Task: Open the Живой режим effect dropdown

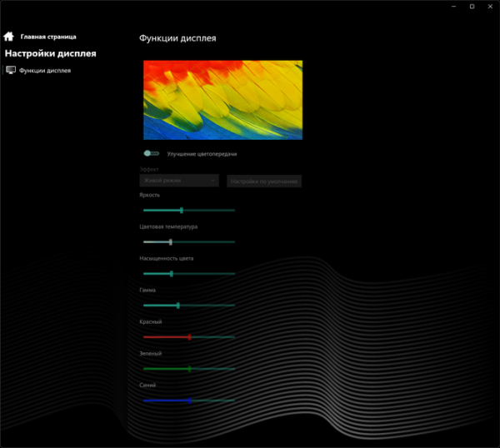Action: [179, 181]
